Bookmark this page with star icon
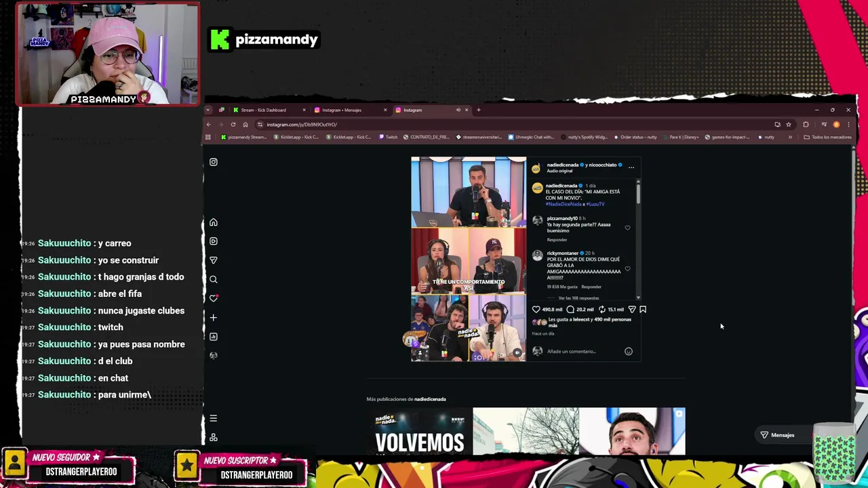The width and height of the screenshot is (868, 488). (788, 124)
